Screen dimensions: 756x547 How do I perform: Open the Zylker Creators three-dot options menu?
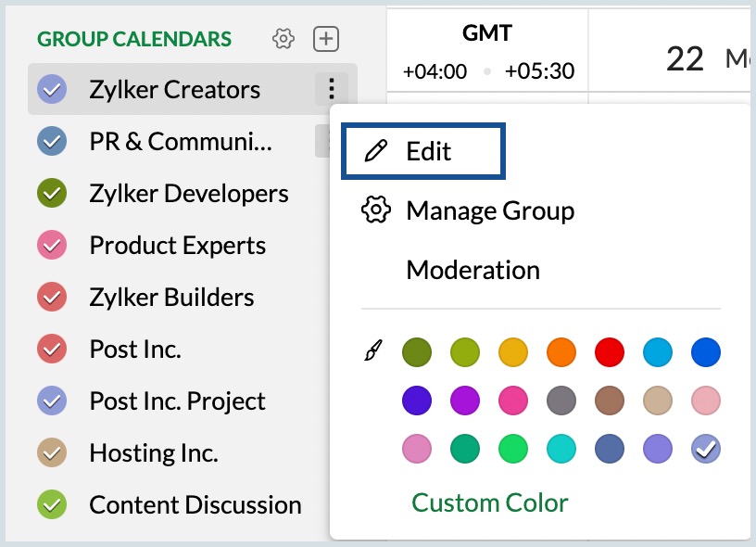point(331,89)
